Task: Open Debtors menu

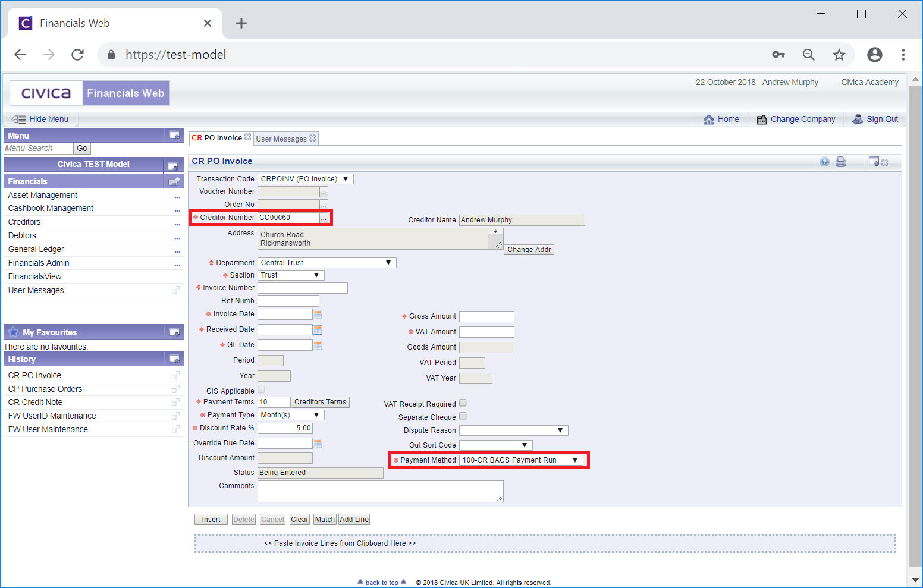Action: click(x=22, y=236)
